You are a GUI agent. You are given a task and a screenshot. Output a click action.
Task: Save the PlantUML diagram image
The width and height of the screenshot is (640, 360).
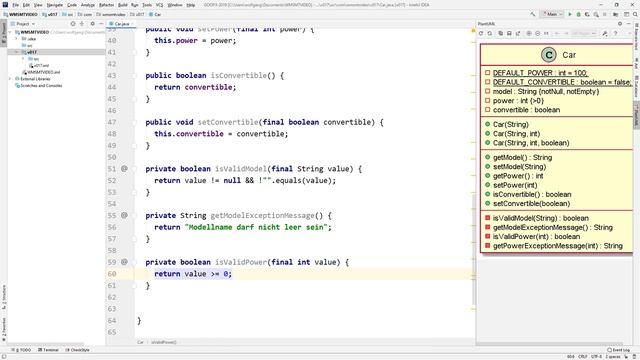[509, 33]
